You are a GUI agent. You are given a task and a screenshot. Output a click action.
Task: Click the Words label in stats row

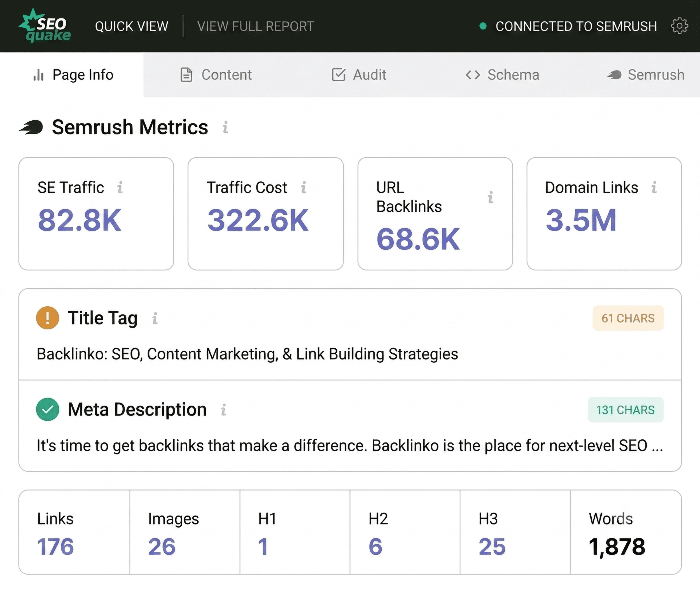611,519
